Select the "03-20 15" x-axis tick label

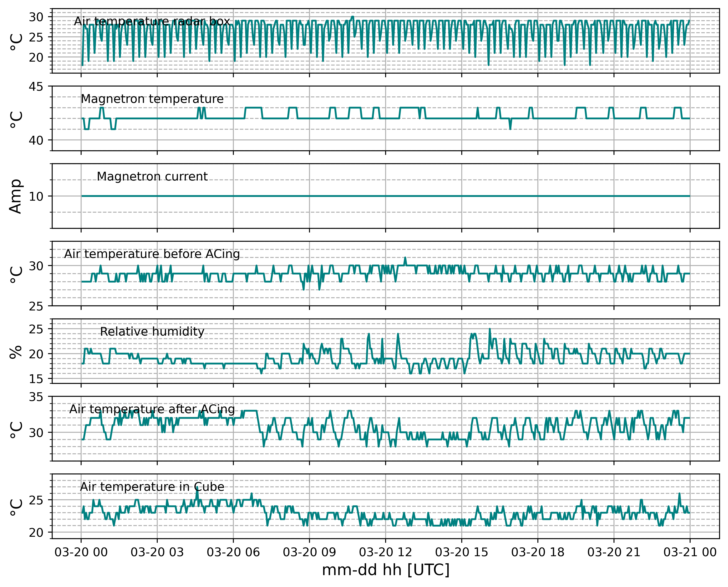click(462, 552)
